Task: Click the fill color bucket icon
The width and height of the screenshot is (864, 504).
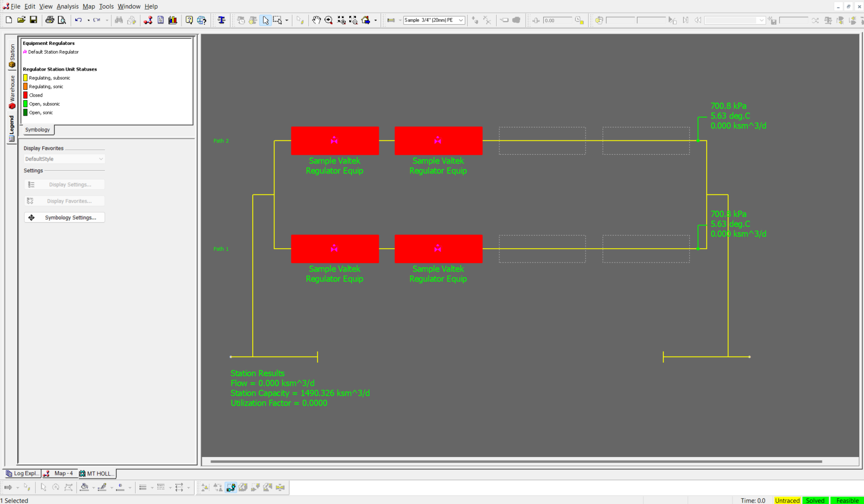Action: click(85, 487)
